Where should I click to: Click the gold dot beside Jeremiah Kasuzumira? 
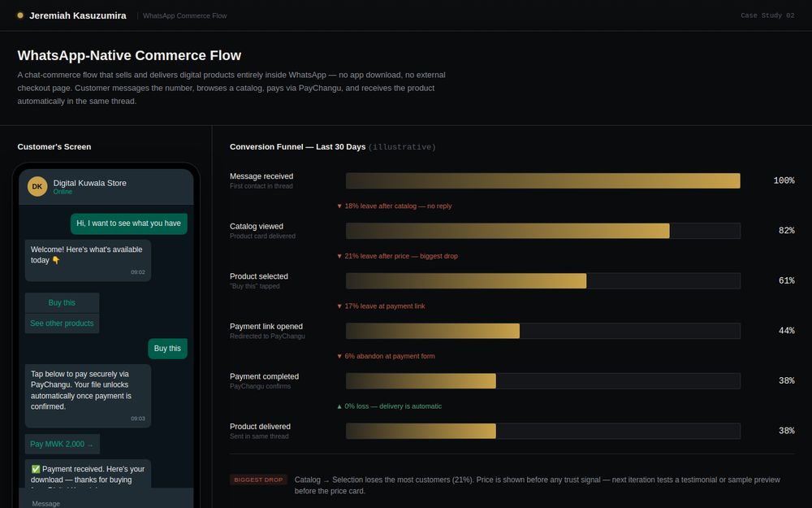point(20,15)
